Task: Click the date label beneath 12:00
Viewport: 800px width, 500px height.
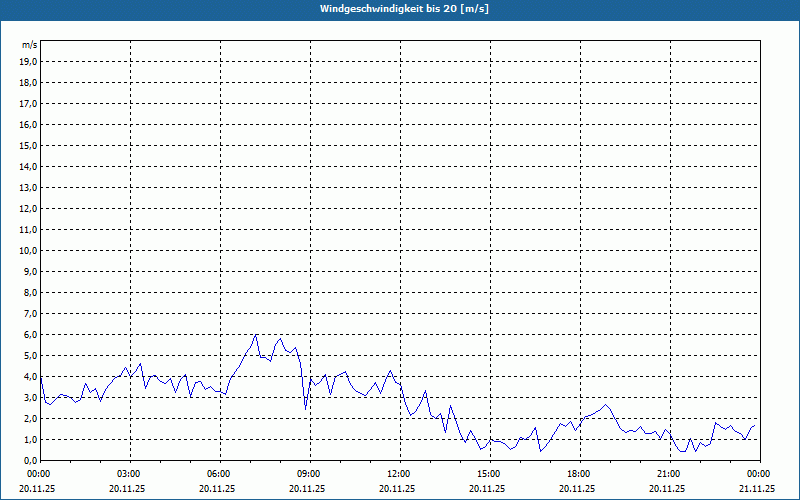Action: (x=397, y=489)
